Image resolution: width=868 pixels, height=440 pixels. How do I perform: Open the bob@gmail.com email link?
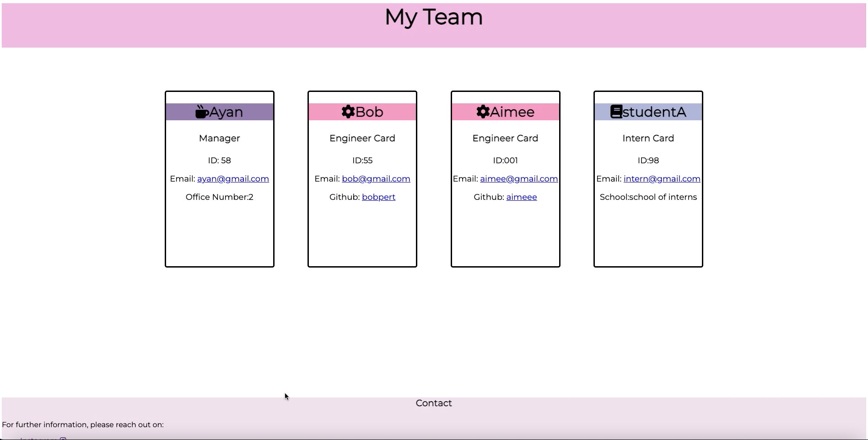pyautogui.click(x=376, y=179)
